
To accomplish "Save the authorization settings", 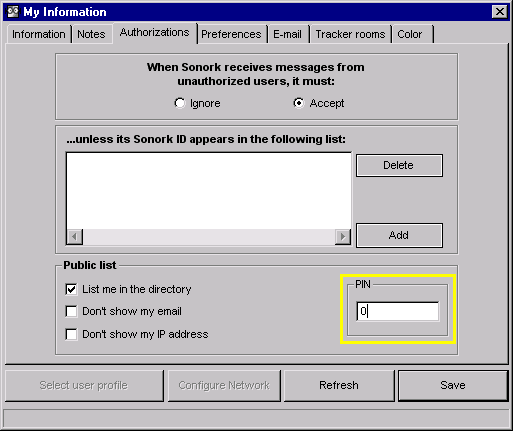I will pos(453,385).
